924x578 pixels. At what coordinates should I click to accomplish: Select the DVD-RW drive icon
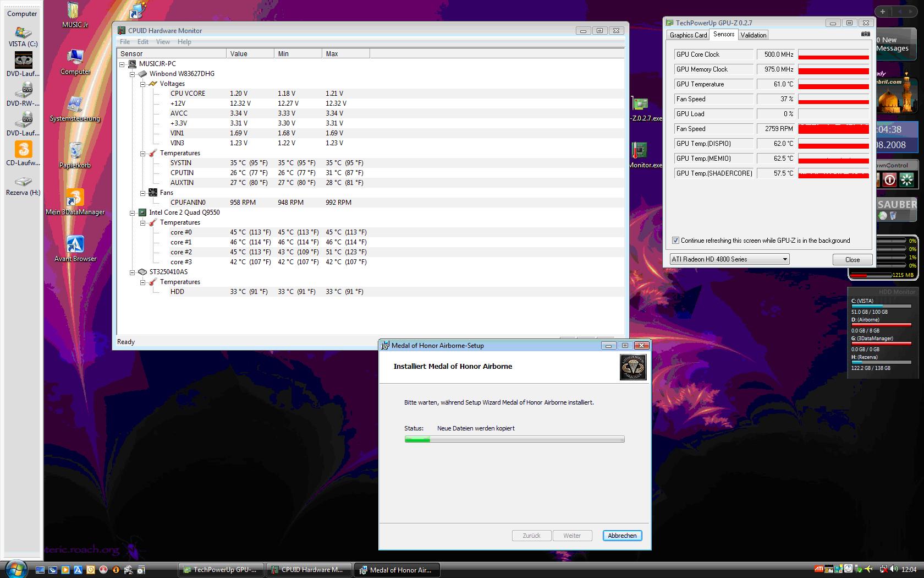coord(23,94)
